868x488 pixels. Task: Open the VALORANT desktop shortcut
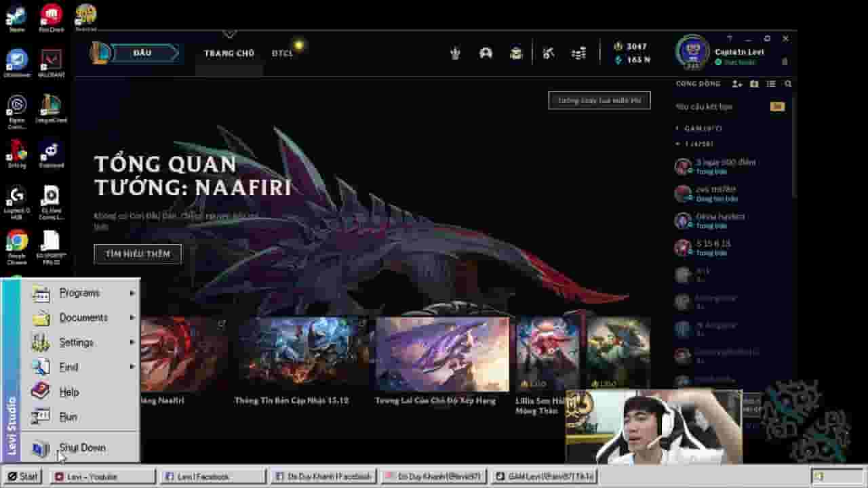(51, 62)
